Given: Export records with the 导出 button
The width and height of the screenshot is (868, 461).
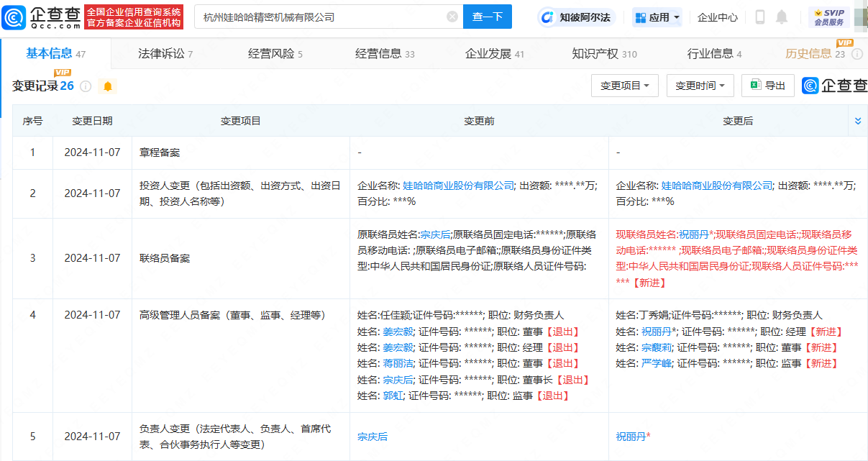Looking at the screenshot, I should click(767, 86).
